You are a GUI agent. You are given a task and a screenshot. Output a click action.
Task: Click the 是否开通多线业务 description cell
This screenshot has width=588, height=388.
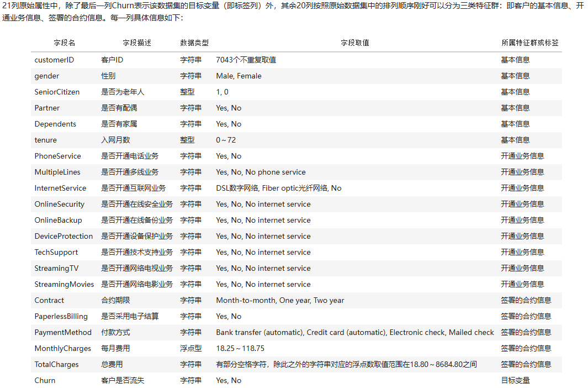[130, 172]
